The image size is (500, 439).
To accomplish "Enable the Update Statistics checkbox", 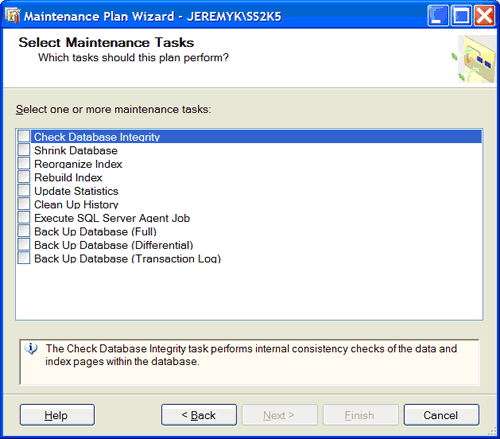I will click(24, 190).
